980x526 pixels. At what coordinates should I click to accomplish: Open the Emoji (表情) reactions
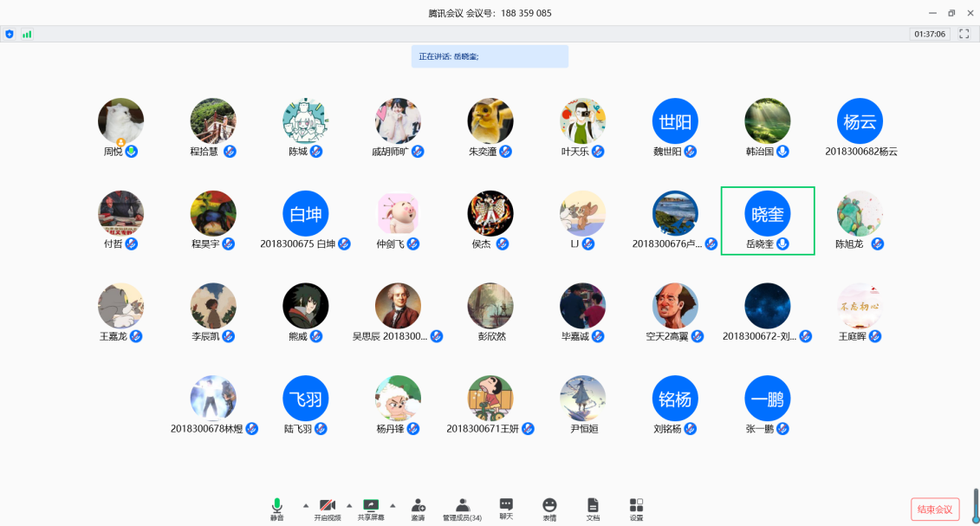(x=549, y=509)
